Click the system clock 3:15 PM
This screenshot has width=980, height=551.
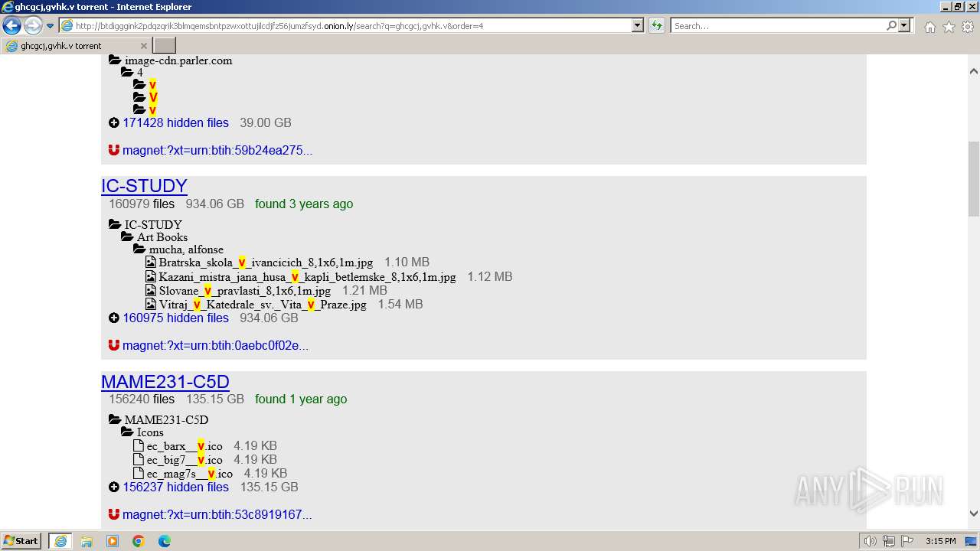click(941, 541)
